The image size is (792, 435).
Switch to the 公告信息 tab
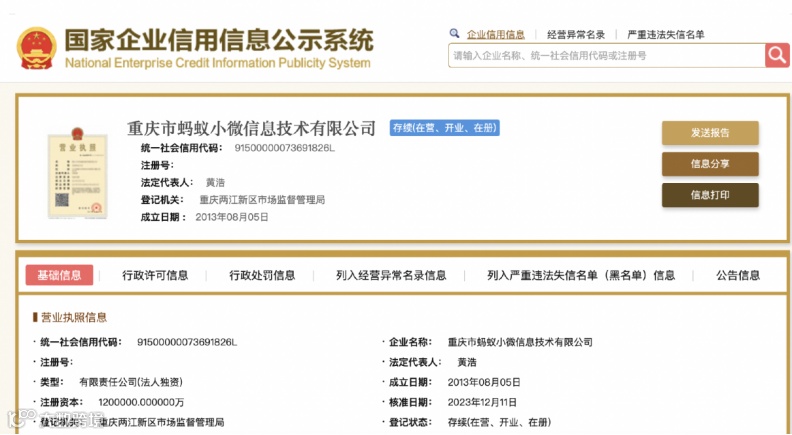[x=738, y=275]
